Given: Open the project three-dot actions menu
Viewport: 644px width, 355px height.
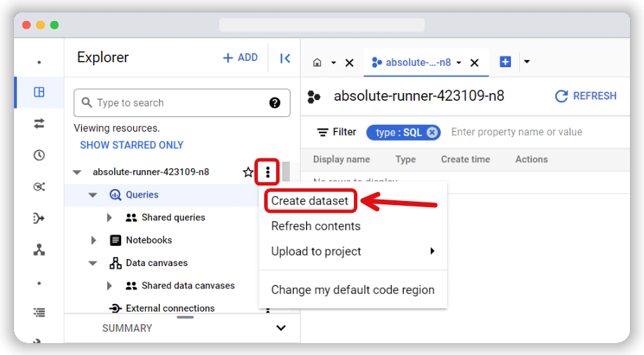Looking at the screenshot, I should coord(268,172).
